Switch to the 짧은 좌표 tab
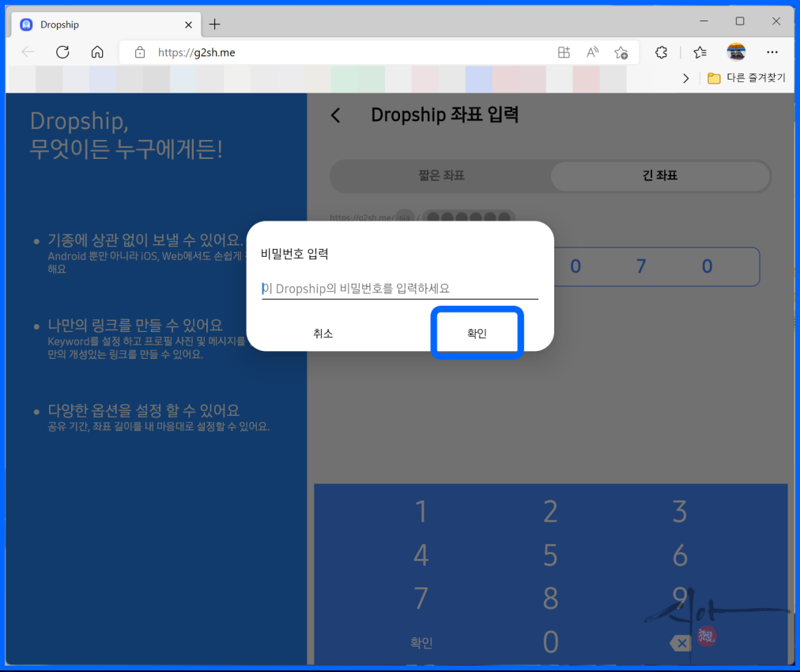Screen dimensions: 800x672 click(x=441, y=176)
